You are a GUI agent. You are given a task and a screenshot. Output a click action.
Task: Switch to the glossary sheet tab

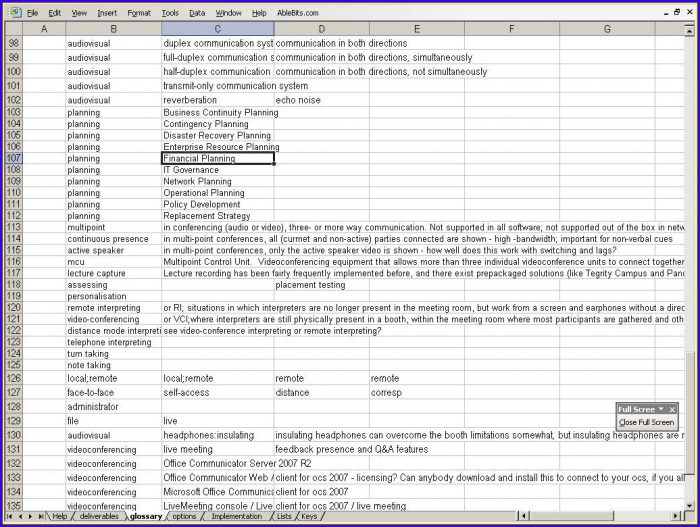click(146, 516)
